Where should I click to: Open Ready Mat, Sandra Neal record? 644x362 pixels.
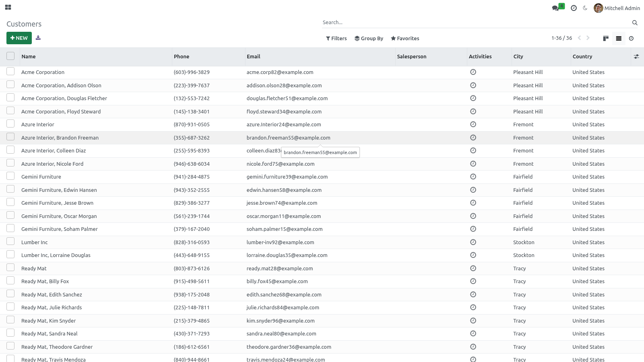(x=50, y=334)
